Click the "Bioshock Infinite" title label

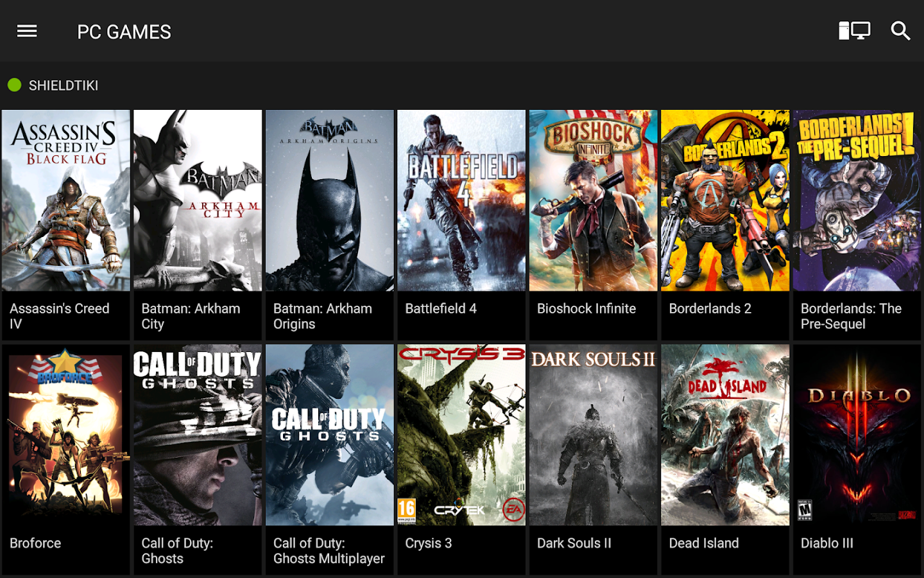tap(586, 308)
